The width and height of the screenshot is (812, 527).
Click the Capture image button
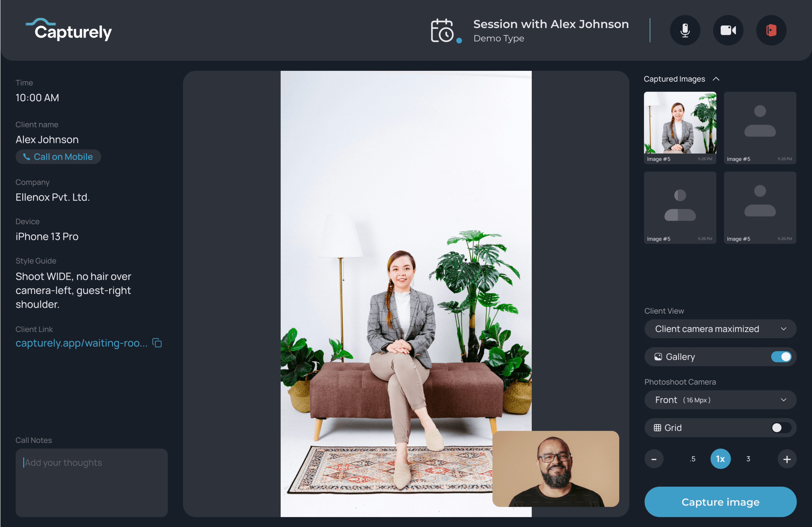720,502
